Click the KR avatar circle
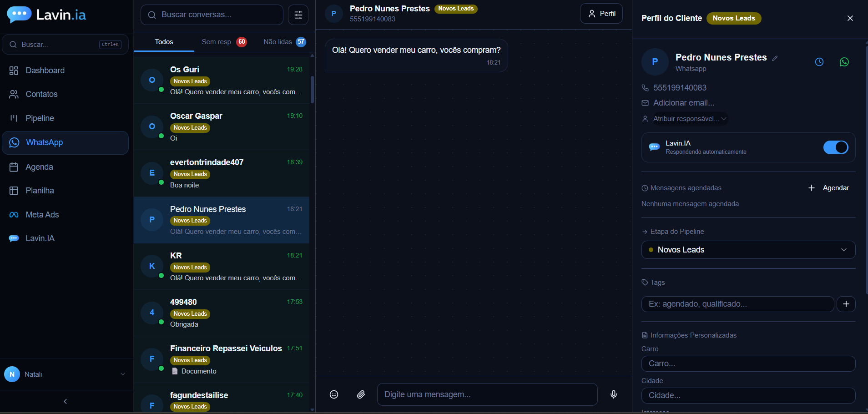868x414 pixels. pyautogui.click(x=152, y=266)
